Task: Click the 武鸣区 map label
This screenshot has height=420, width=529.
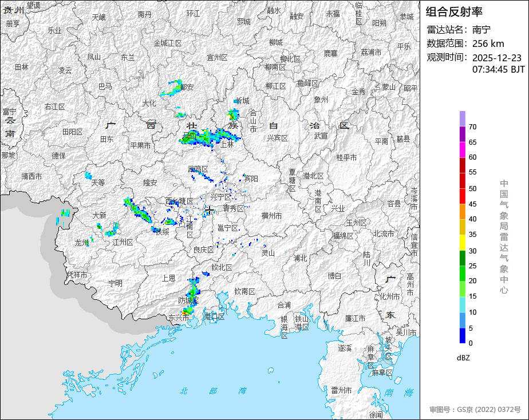Action: pos(198,169)
